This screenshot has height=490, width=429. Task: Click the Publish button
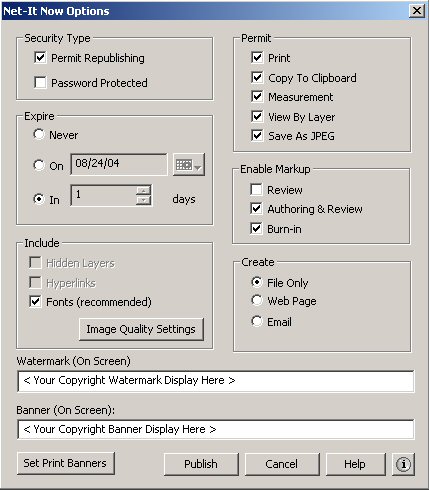click(201, 464)
